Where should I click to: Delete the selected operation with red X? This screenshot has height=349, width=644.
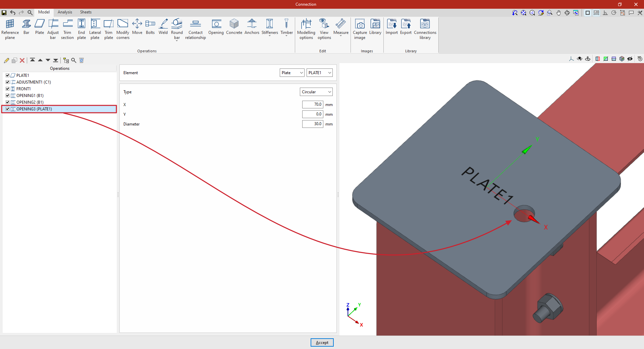(22, 60)
